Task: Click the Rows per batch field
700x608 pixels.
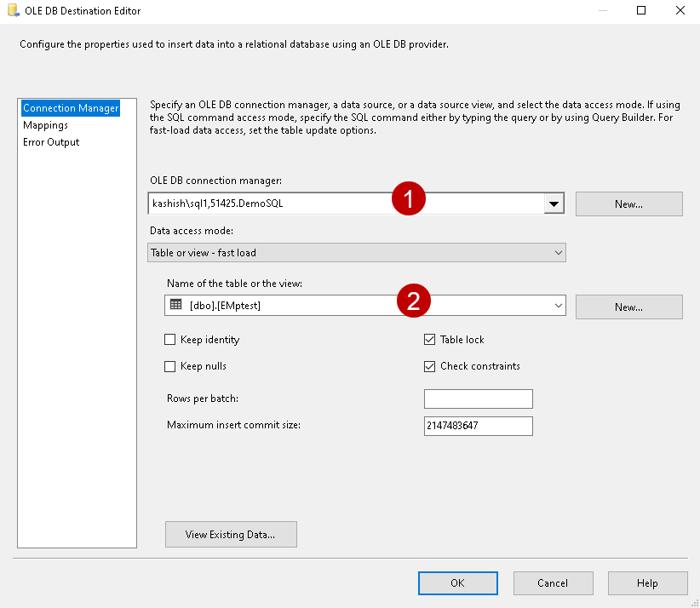Action: [478, 399]
